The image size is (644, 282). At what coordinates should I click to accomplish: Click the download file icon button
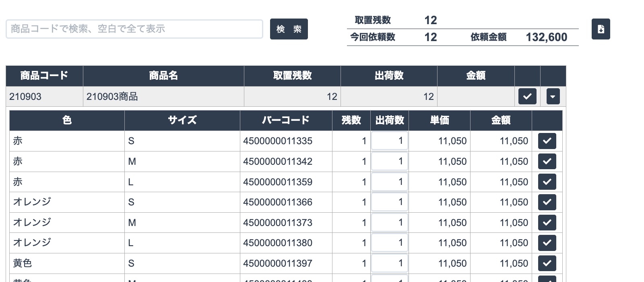click(601, 29)
